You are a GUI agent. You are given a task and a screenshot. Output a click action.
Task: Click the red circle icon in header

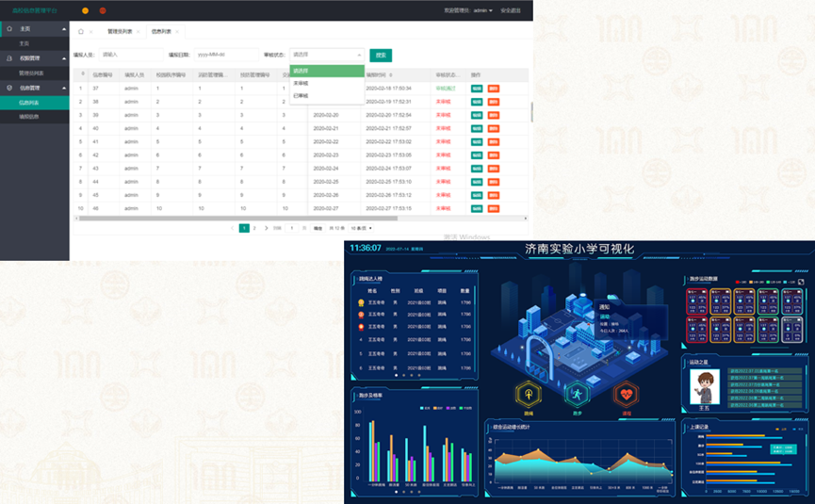click(103, 10)
